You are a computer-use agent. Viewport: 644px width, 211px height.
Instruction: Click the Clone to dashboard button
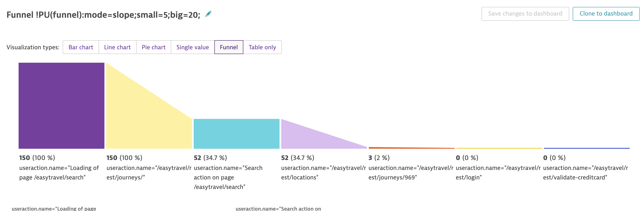[x=606, y=13]
